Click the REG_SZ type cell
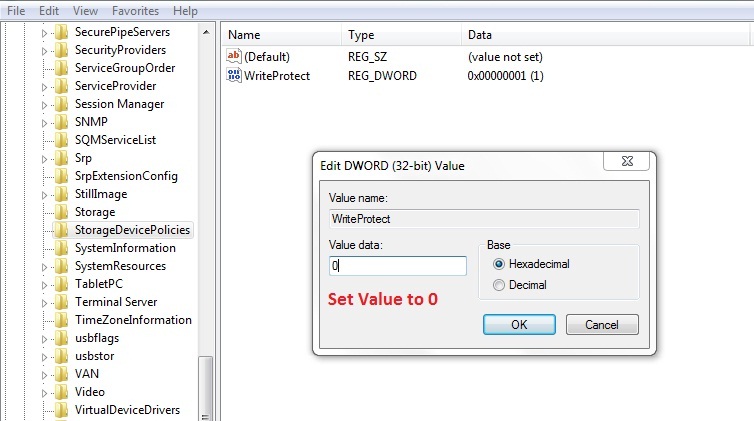 tap(367, 57)
